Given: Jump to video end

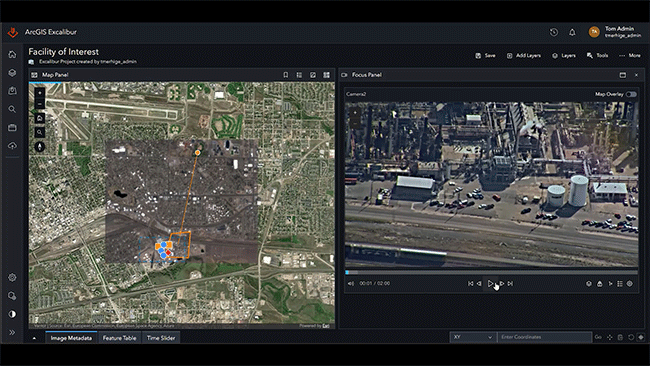Looking at the screenshot, I should pos(510,284).
